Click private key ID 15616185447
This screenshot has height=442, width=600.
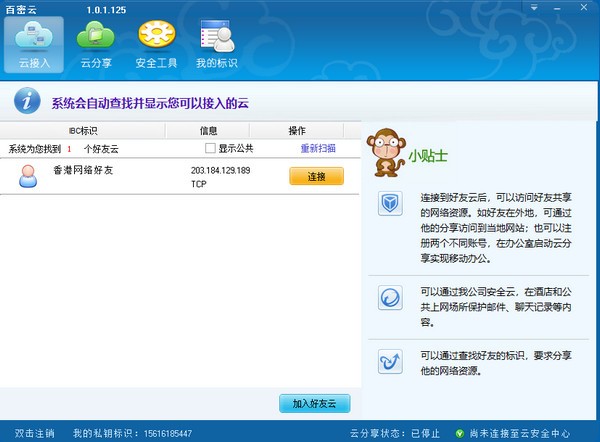[x=168, y=434]
